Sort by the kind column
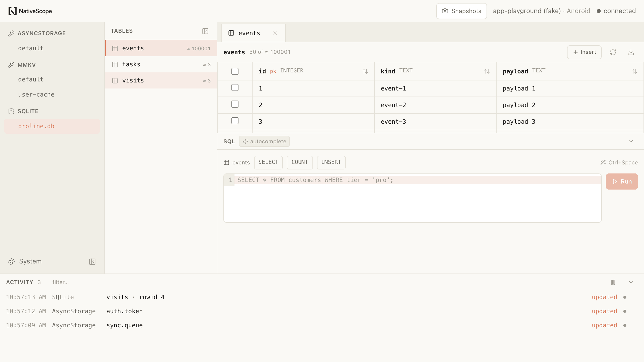Screen dimensions: 644x362 pos(487,71)
